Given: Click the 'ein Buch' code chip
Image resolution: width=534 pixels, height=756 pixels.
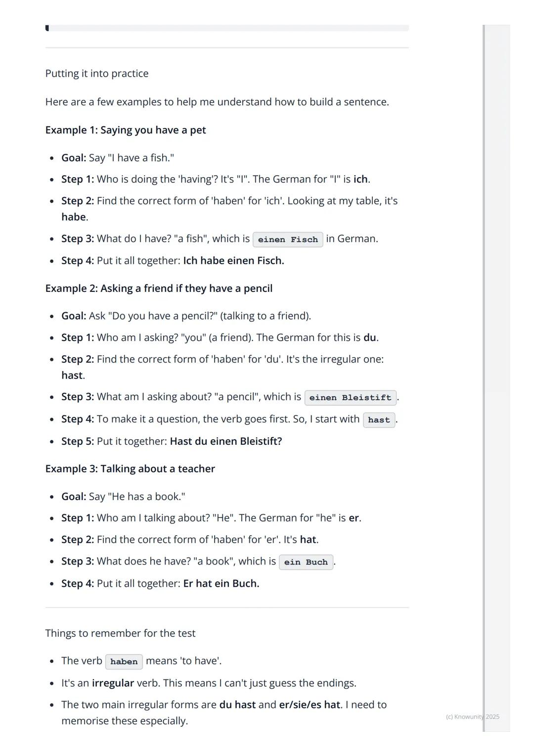Looking at the screenshot, I should click(x=306, y=562).
